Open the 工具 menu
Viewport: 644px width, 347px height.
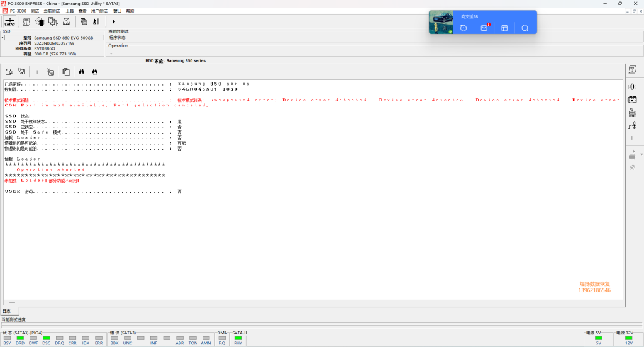coord(70,11)
